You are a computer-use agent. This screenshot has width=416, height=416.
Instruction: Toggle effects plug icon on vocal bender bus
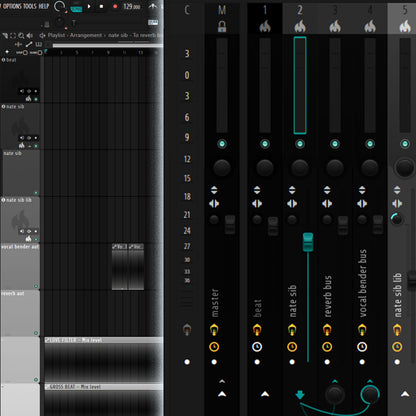pos(362,330)
